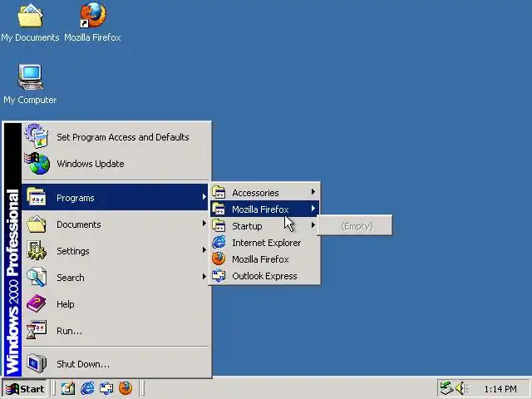The image size is (532, 399).
Task: Select Run... from the Start menu
Action: coord(69,331)
